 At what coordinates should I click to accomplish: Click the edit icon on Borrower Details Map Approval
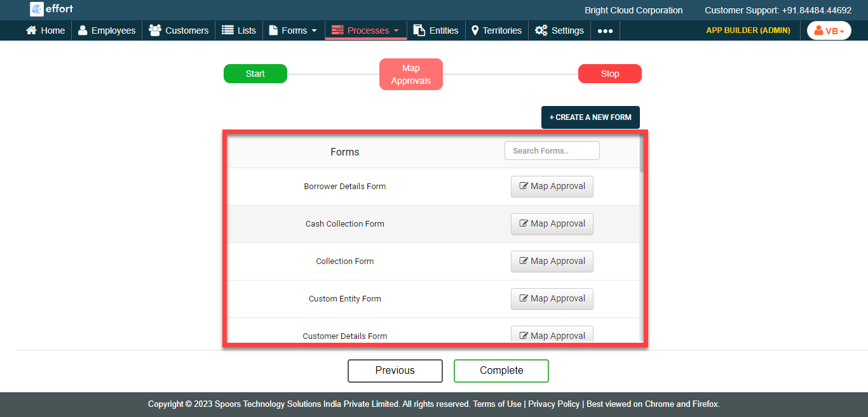click(523, 186)
